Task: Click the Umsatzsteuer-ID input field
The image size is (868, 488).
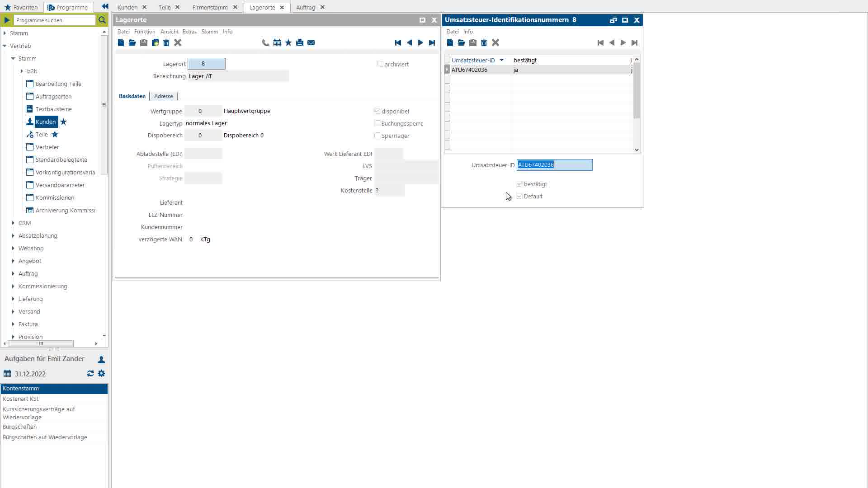Action: click(x=554, y=165)
